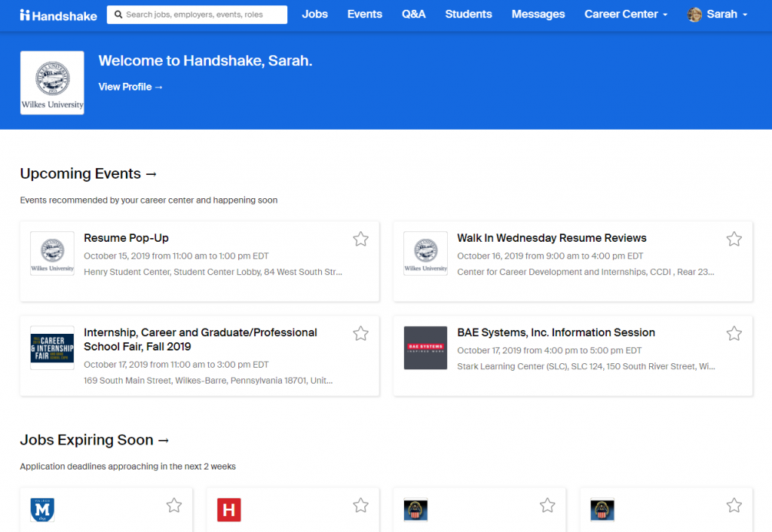This screenshot has width=772, height=532.
Task: Open the Events tab
Action: (365, 14)
